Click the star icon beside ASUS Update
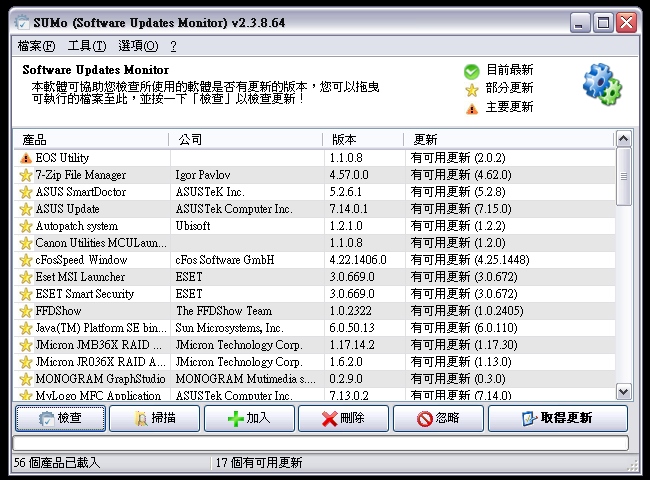This screenshot has width=650, height=480. tap(26, 209)
